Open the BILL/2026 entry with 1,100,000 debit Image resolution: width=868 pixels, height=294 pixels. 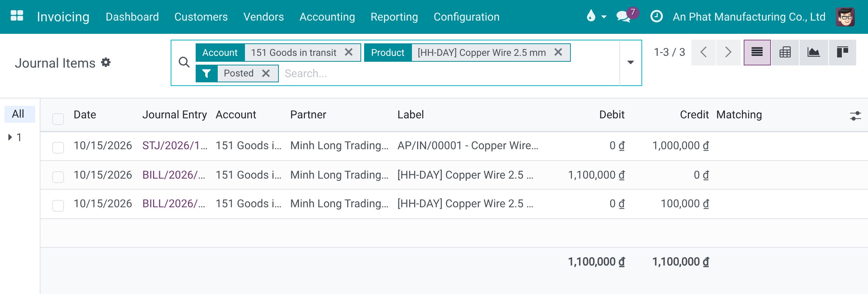click(x=174, y=175)
